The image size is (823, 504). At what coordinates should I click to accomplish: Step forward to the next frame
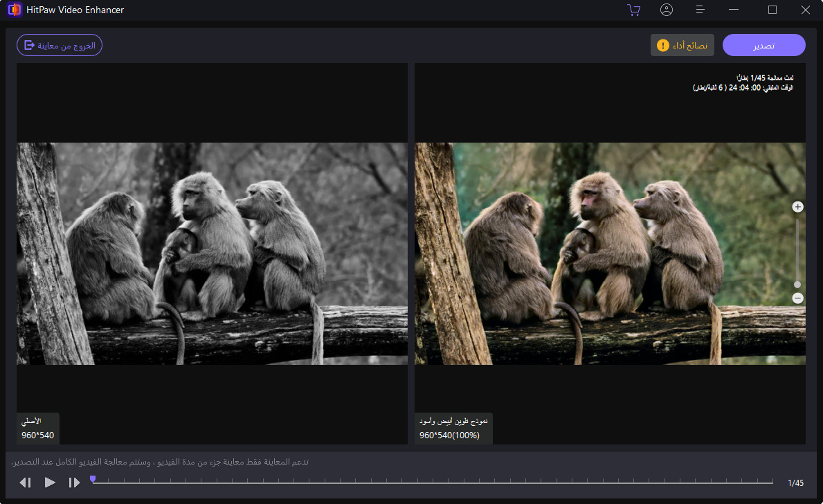(x=74, y=483)
